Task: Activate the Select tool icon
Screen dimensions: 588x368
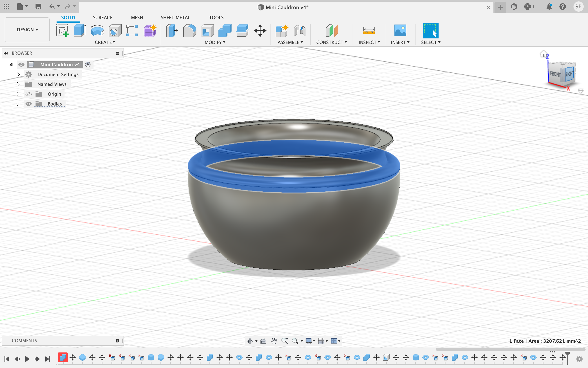Action: coord(431,31)
